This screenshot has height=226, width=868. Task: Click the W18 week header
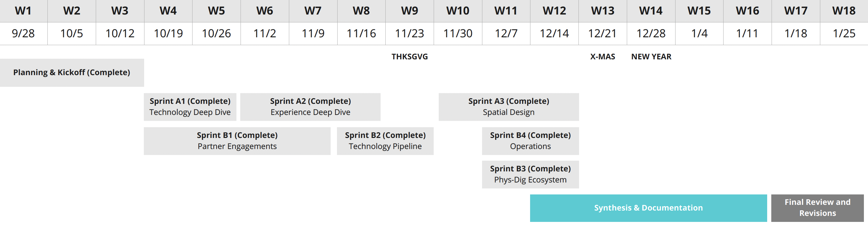pos(844,11)
